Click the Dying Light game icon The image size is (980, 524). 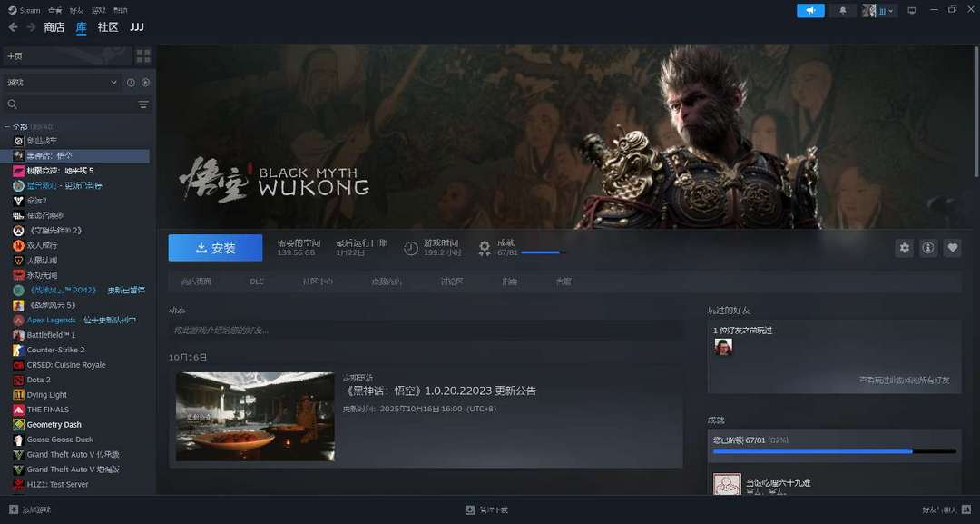pos(18,395)
